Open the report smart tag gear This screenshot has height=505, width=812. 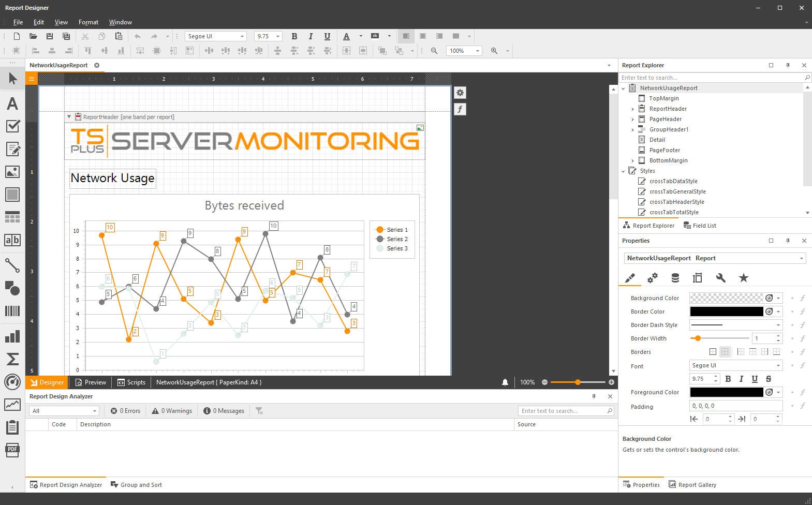(x=460, y=93)
